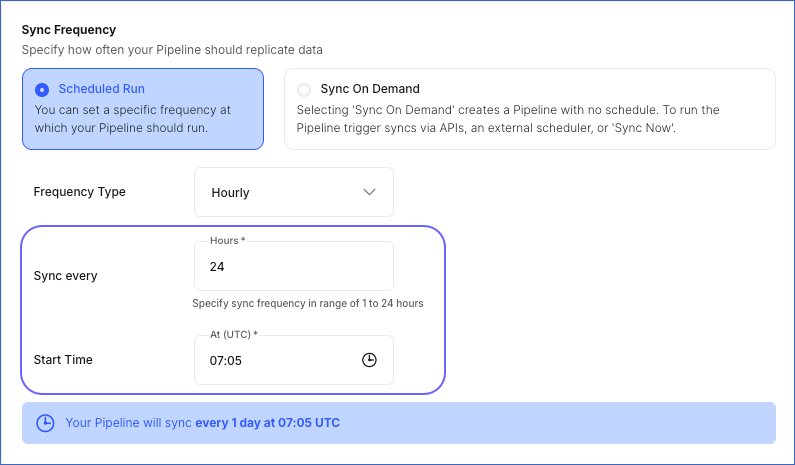Select the Sync On Demand radio button
This screenshot has width=795, height=465.
pyautogui.click(x=304, y=89)
